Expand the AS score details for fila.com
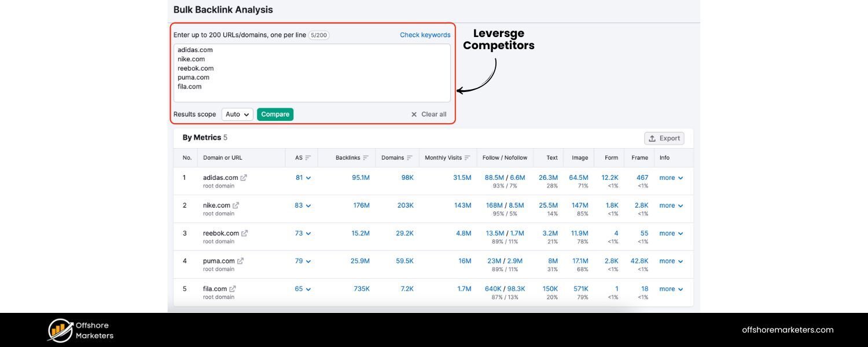This screenshot has height=347, width=868. [308, 289]
